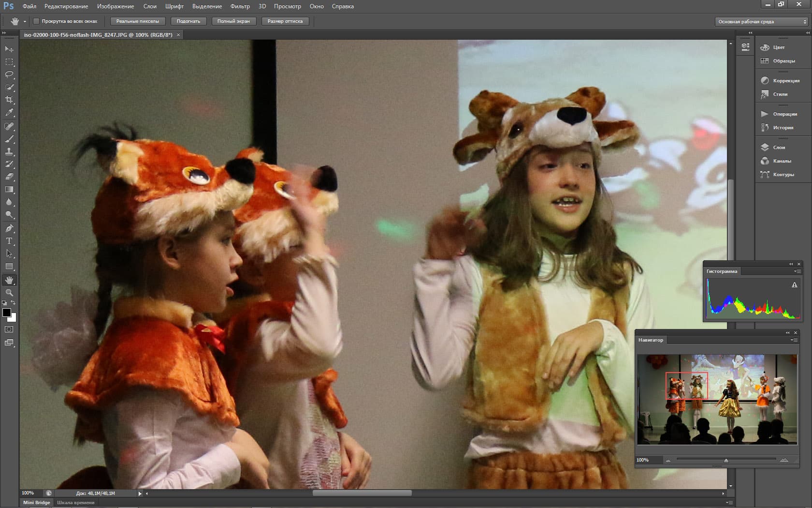Open the Фильтр menu
The height and width of the screenshot is (508, 812).
240,6
